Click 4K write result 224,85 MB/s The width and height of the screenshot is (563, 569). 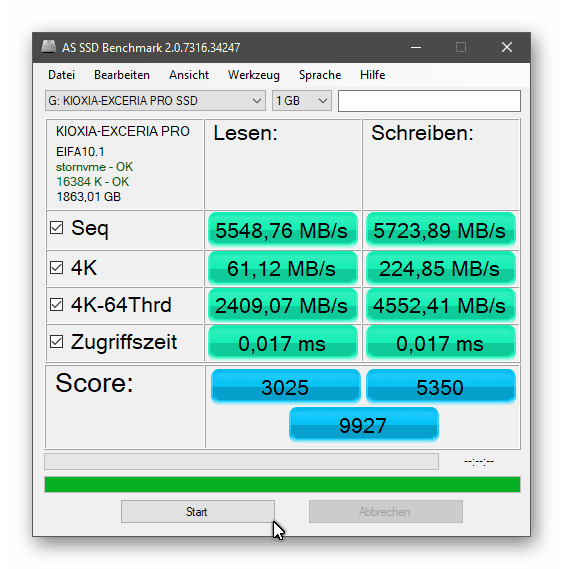(x=440, y=269)
